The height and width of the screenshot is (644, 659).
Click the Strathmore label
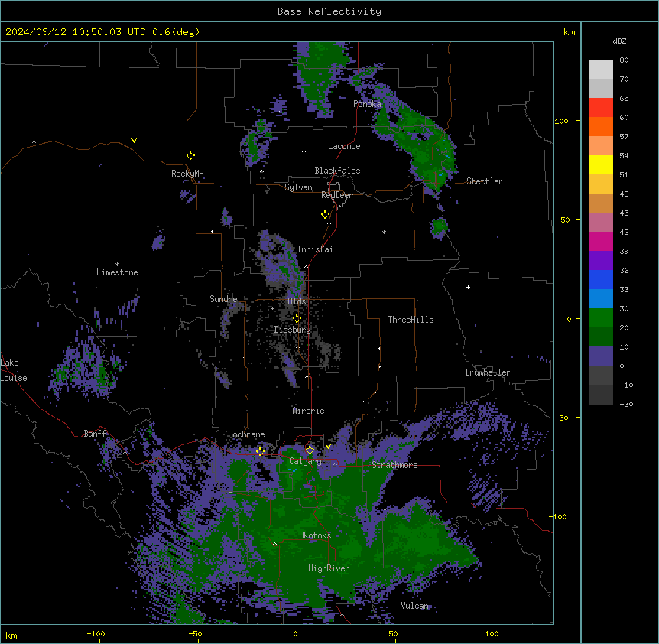[x=394, y=465]
